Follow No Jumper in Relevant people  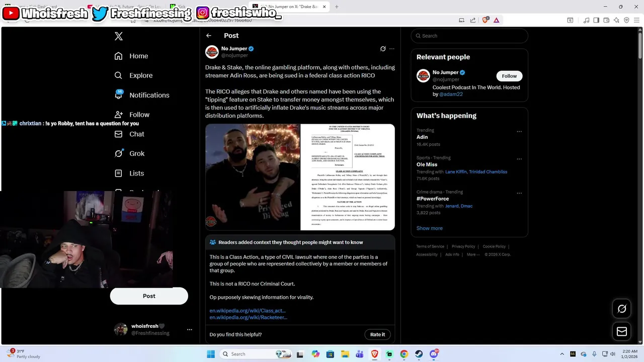(x=509, y=76)
